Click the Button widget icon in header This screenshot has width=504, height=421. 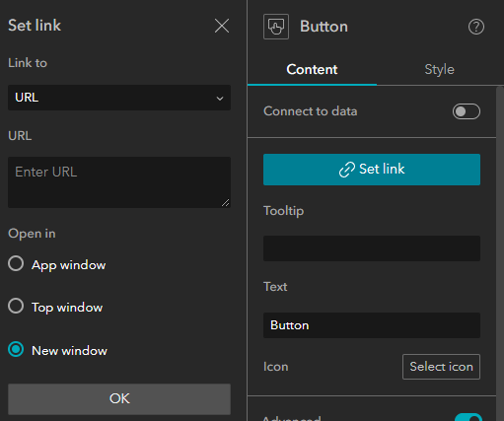[x=276, y=27]
